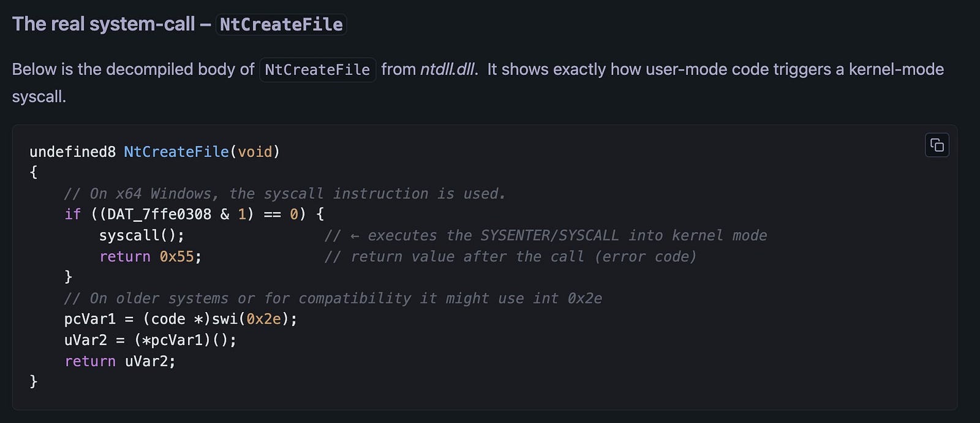Click the 0x55 return value

(176, 256)
